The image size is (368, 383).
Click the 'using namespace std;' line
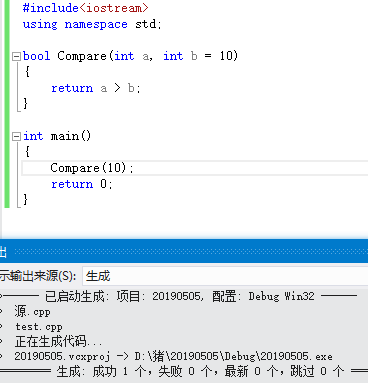[92, 24]
